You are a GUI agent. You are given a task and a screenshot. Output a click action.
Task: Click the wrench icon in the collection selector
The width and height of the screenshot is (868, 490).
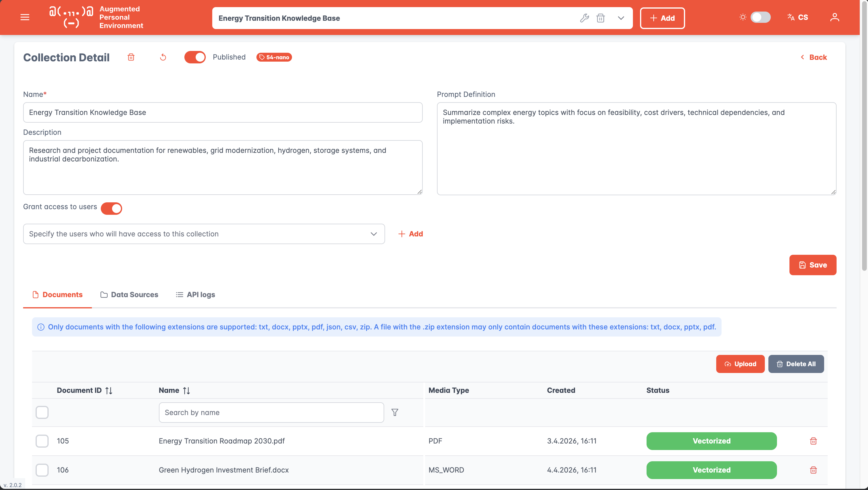[584, 18]
